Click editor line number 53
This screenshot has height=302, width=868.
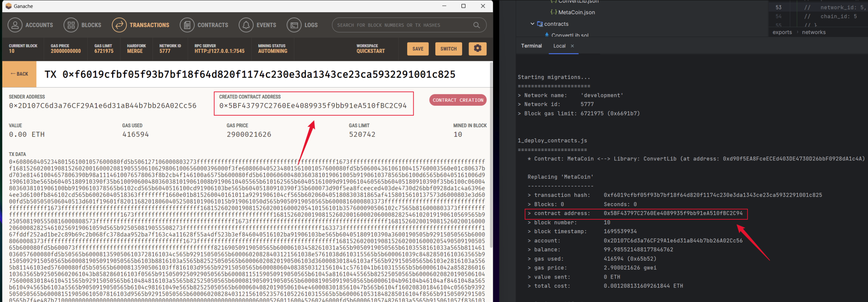(778, 7)
